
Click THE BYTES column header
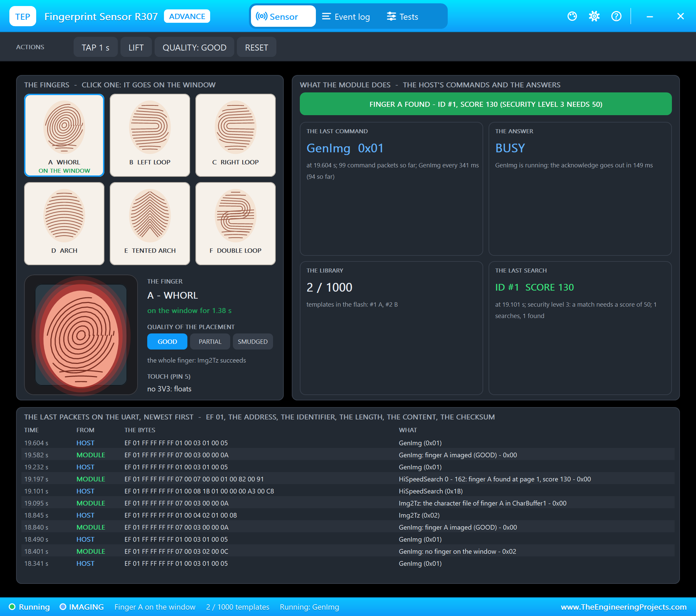[140, 430]
